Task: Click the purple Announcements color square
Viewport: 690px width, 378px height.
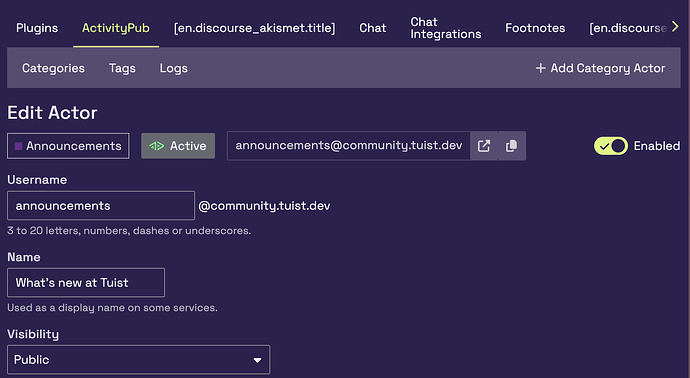Action: (18, 146)
